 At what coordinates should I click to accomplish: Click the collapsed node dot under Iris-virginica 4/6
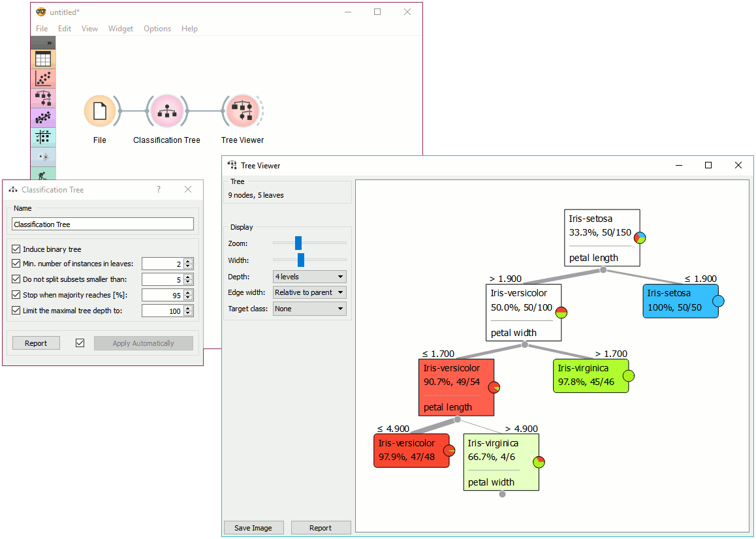pyautogui.click(x=503, y=494)
